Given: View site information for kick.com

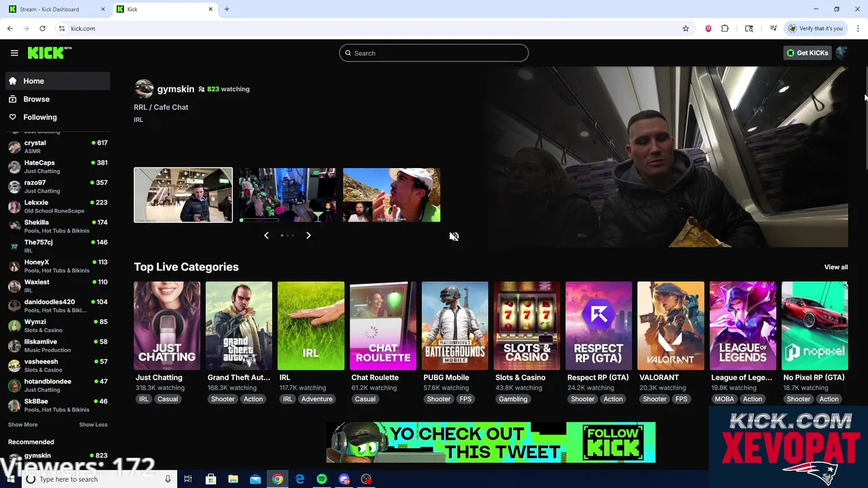Looking at the screenshot, I should (x=62, y=28).
